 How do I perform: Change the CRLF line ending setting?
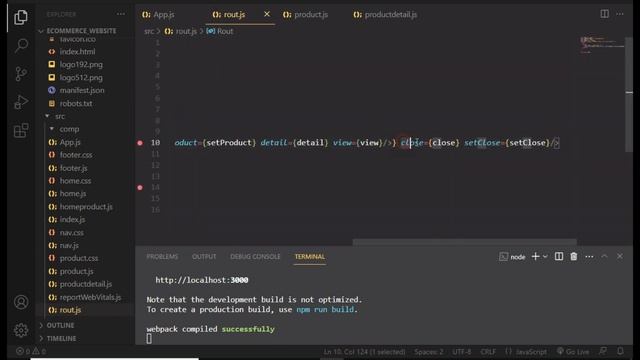[x=488, y=351]
